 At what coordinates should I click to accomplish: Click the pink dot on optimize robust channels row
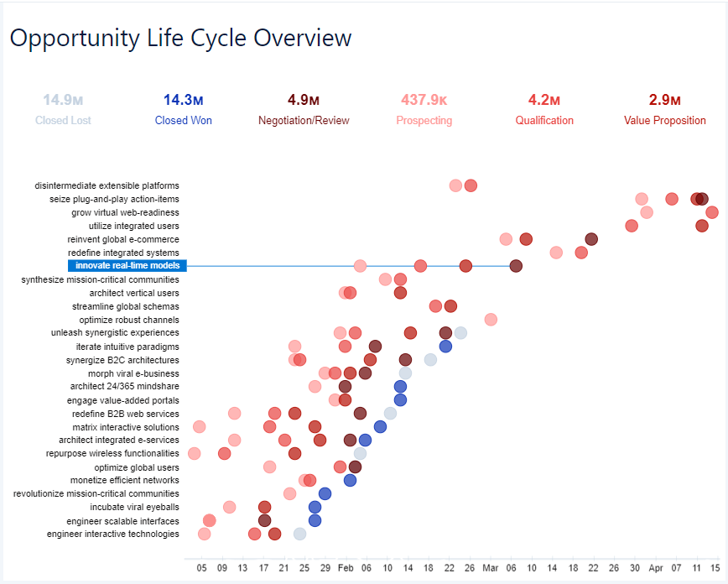coord(491,320)
